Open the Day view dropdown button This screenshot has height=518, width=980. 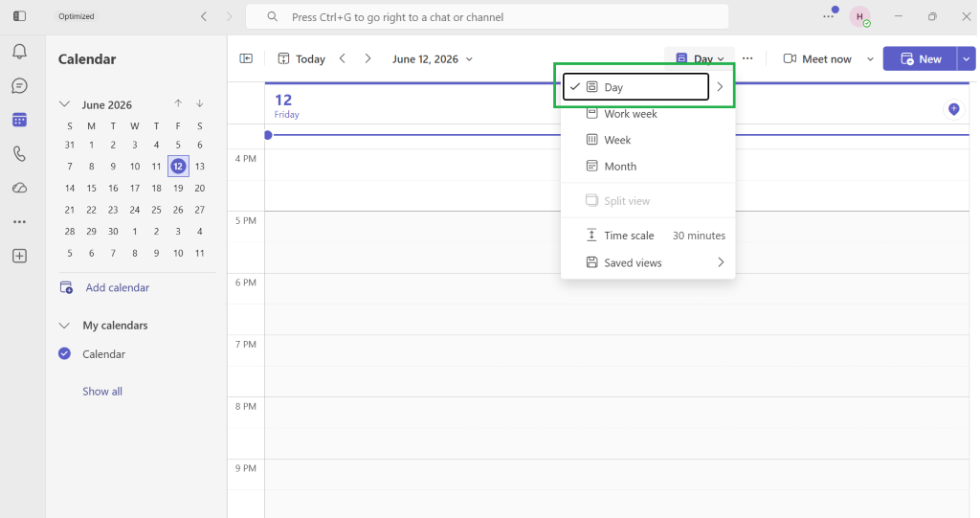click(x=700, y=58)
